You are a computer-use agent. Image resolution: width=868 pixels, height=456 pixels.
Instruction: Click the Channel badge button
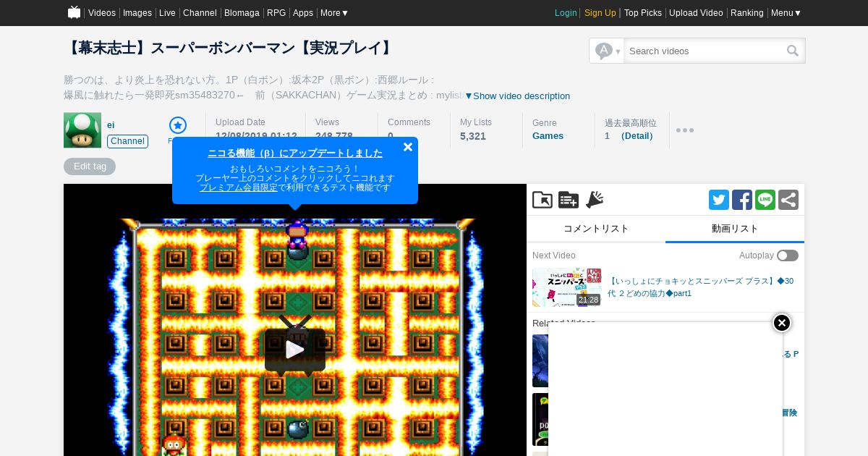coord(127,141)
